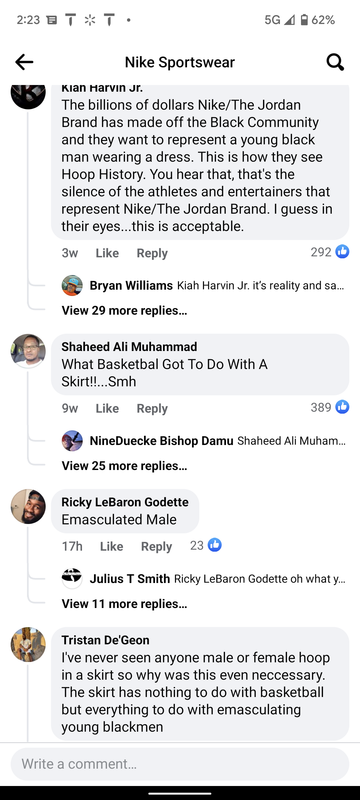Like Ricky LeBaron Godette's comment

112,546
